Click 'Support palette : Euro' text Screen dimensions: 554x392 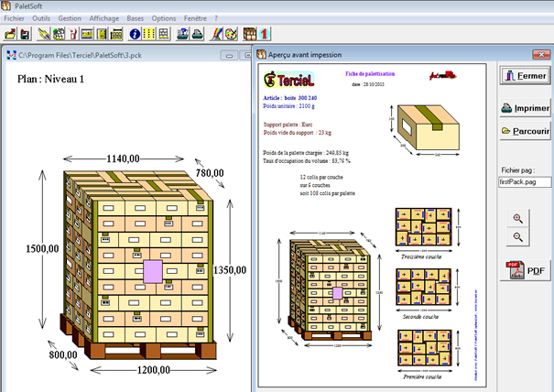click(288, 125)
